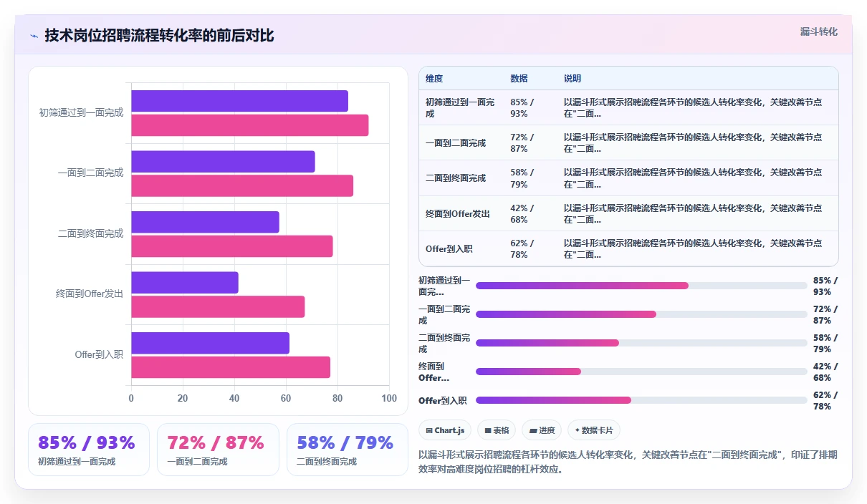Select table row label 终面到Offer发出

click(458, 213)
